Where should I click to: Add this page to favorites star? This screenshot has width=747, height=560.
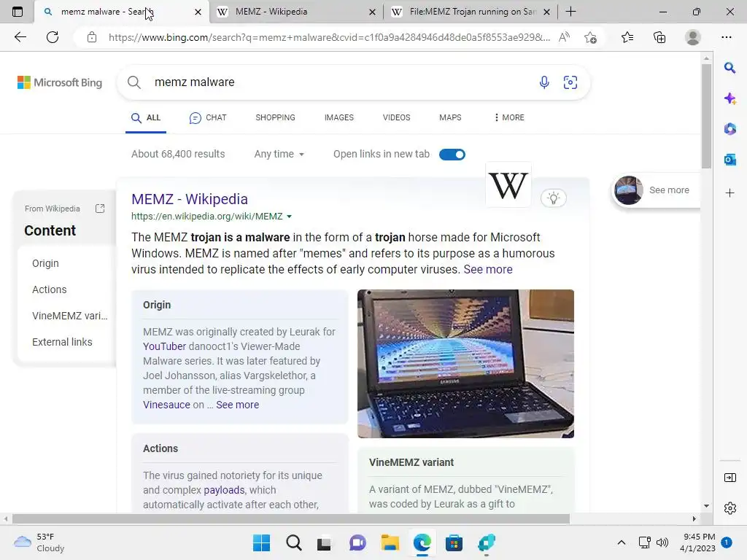pyautogui.click(x=591, y=37)
